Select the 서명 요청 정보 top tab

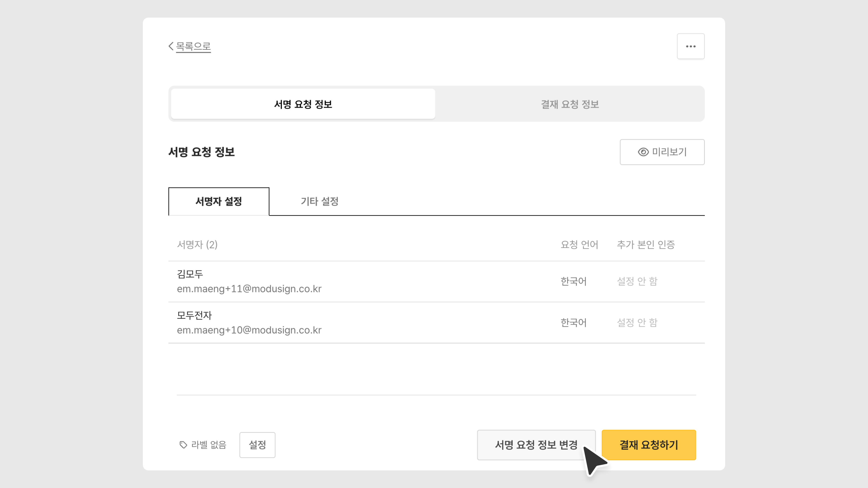tap(303, 104)
